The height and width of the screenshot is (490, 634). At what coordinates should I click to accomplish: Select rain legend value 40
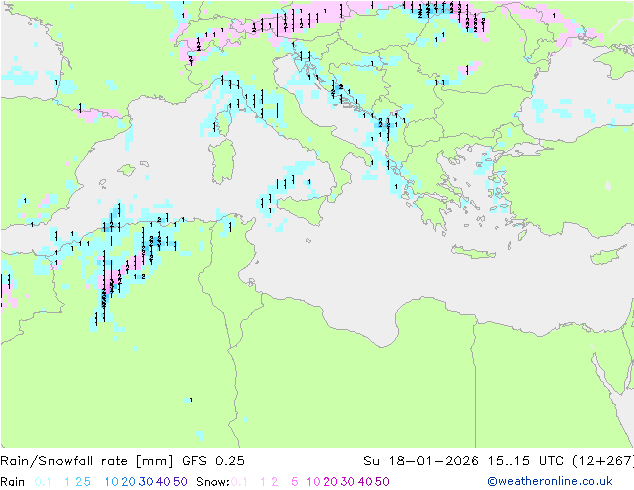[x=163, y=482]
